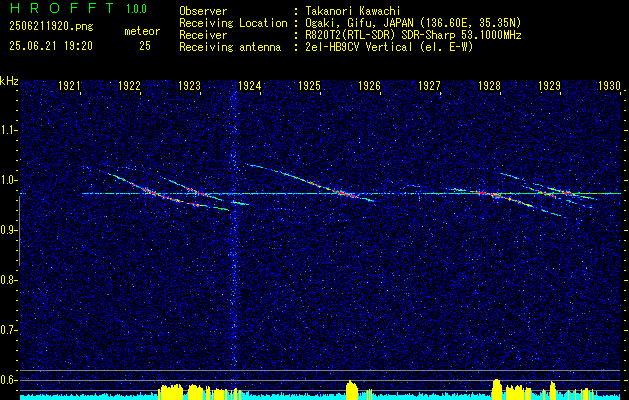The image size is (629, 400).
Task: Click the 2el-HB9CV Vertical antenna text
Action: coord(388,47)
